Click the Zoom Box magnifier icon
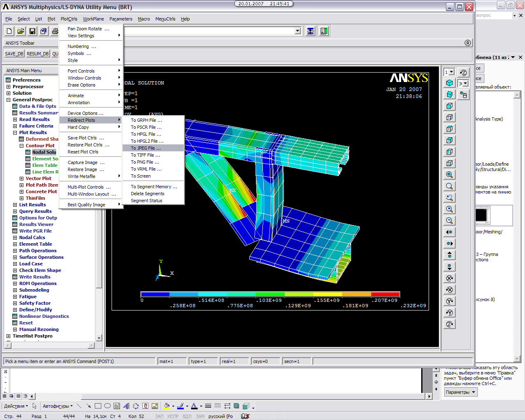 pos(450,186)
